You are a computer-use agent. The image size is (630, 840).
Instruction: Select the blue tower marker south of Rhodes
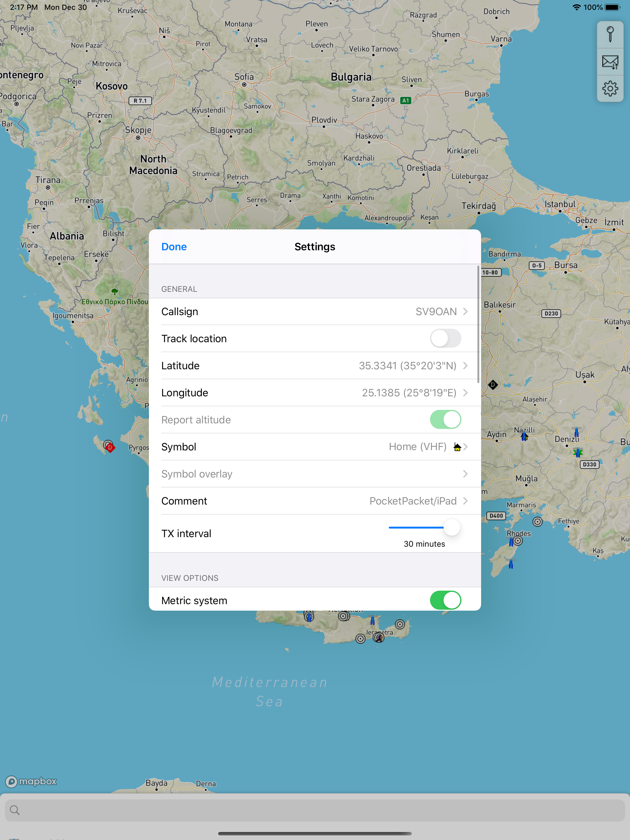pos(511,564)
